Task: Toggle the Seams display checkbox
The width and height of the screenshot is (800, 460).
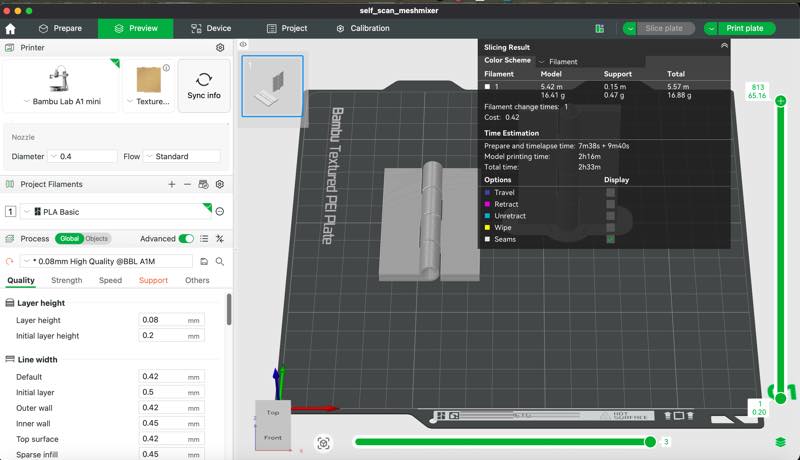Action: click(x=610, y=239)
